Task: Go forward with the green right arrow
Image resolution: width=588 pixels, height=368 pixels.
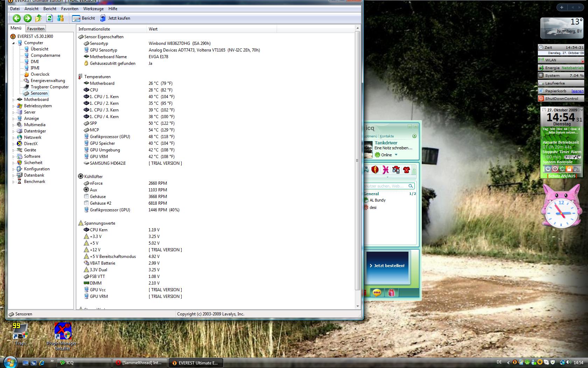Action: 28,18
